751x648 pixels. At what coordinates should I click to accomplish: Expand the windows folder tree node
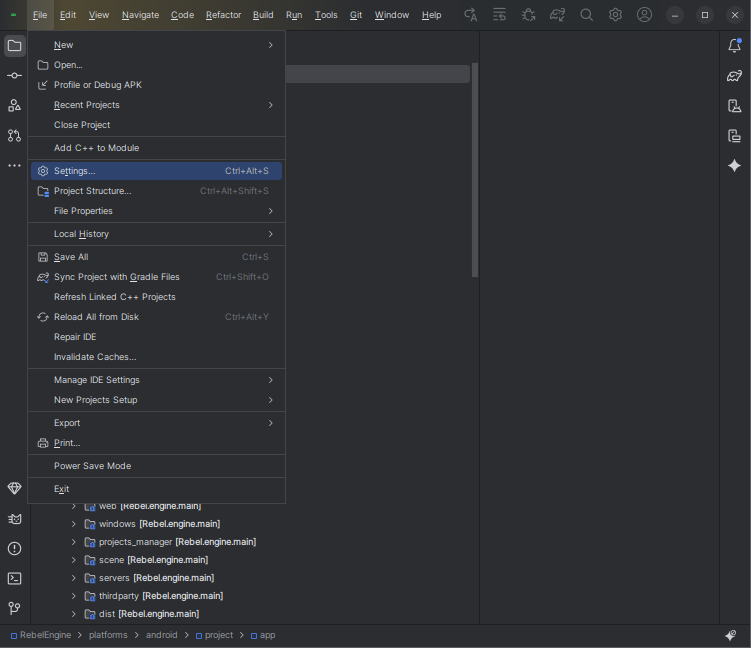[73, 524]
